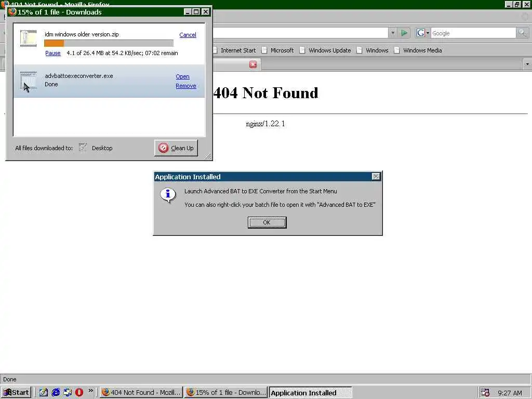Click into the Google search field
The height and width of the screenshot is (399, 532).
point(473,33)
